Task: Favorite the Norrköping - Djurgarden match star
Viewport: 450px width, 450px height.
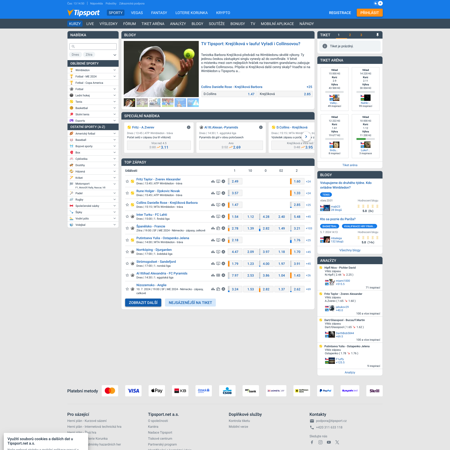Action: point(127,252)
